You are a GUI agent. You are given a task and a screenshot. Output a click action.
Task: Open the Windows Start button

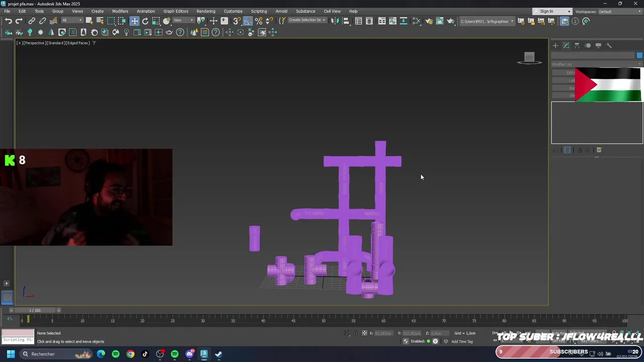pyautogui.click(x=10, y=354)
